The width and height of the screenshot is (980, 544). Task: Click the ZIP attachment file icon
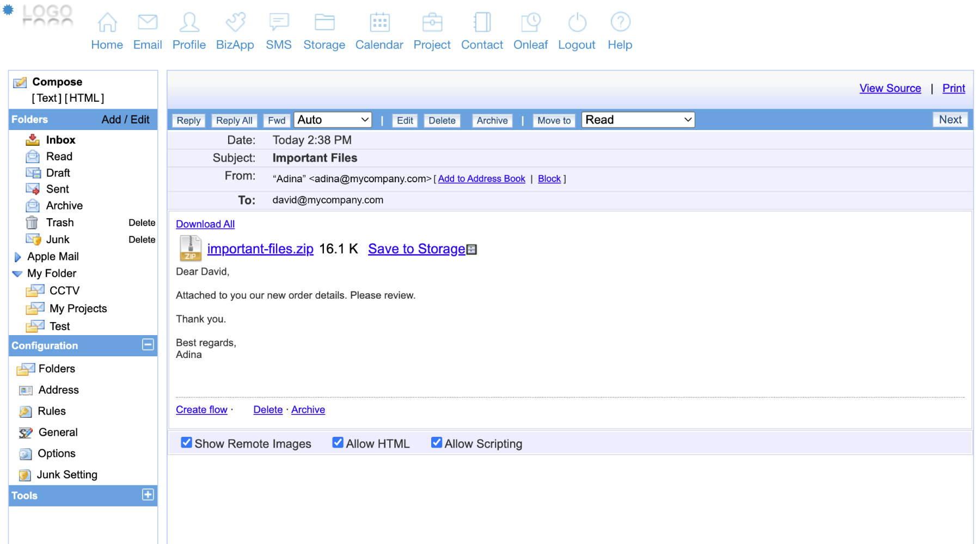(191, 249)
